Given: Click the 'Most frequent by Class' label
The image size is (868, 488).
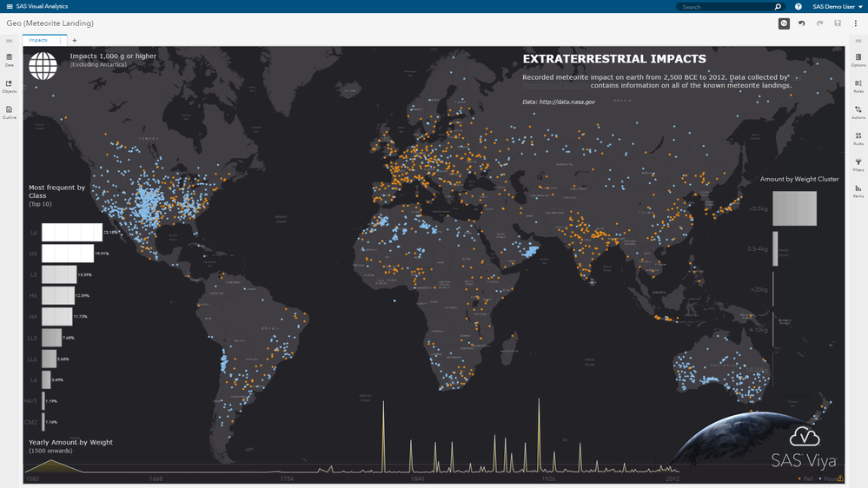Looking at the screenshot, I should point(57,191).
